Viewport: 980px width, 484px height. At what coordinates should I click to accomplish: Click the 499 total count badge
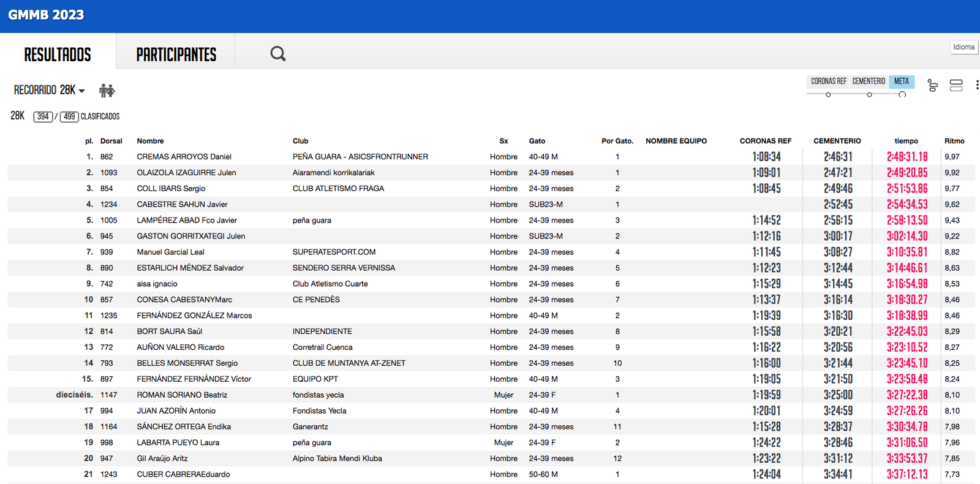pyautogui.click(x=69, y=116)
